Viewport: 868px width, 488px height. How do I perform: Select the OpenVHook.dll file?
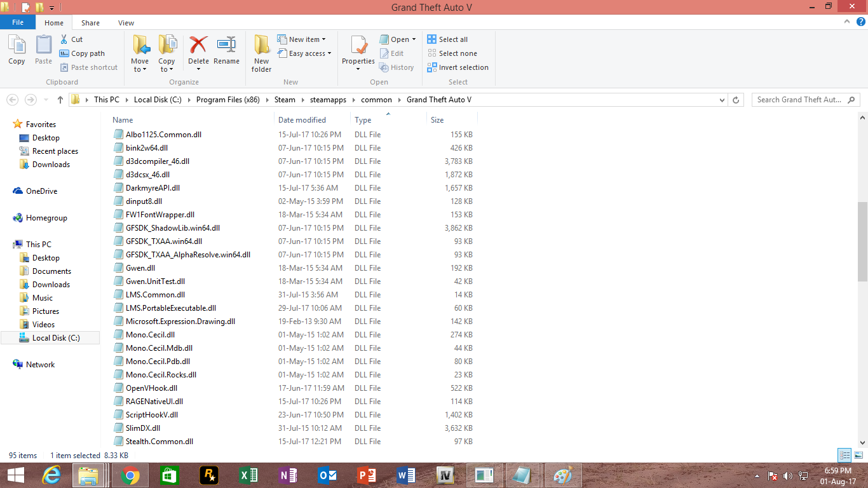pyautogui.click(x=151, y=388)
